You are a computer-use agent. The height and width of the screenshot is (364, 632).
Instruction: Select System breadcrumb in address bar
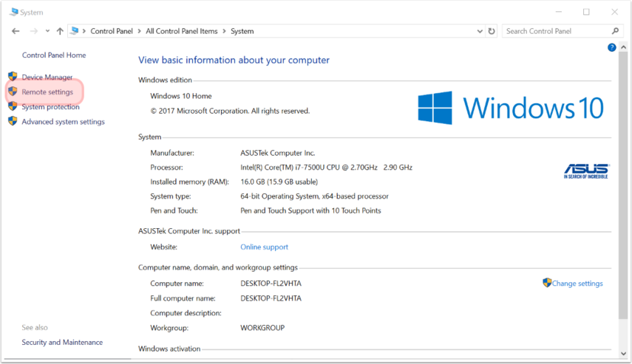[x=242, y=31]
